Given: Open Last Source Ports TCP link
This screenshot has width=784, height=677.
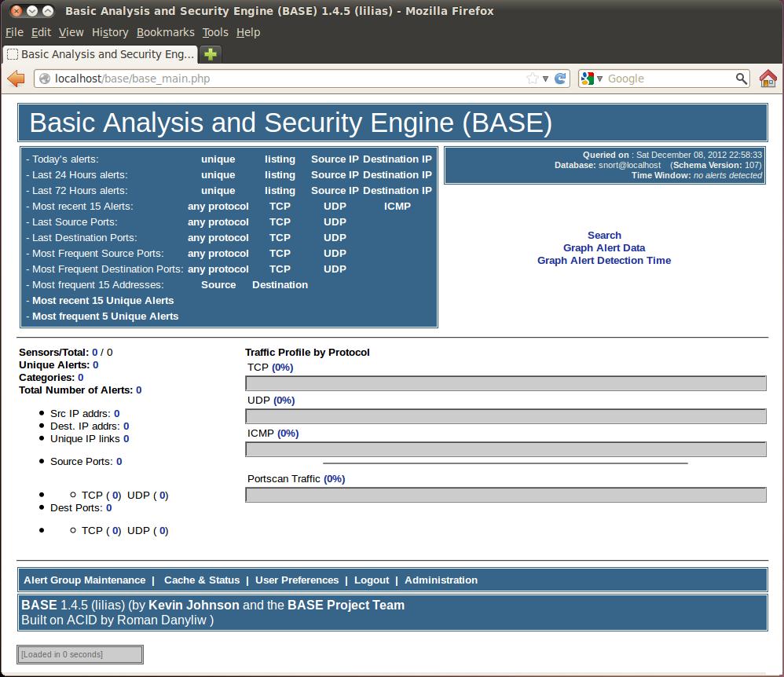Looking at the screenshot, I should [x=280, y=222].
